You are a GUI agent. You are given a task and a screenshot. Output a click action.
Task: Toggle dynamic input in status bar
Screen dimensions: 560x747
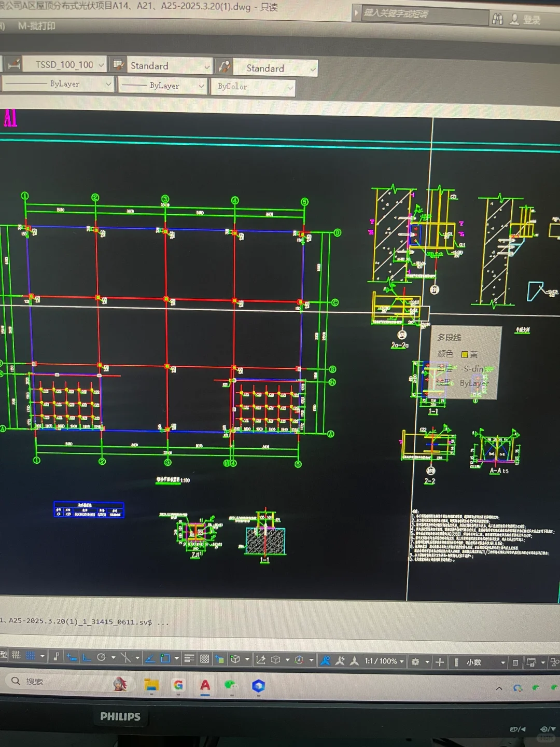click(72, 657)
